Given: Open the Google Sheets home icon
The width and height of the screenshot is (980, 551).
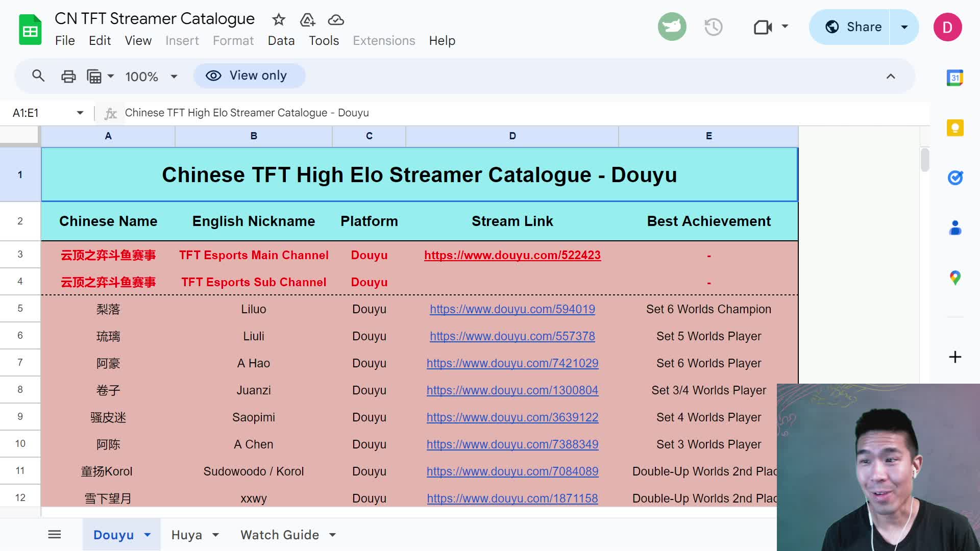Looking at the screenshot, I should point(30,30).
